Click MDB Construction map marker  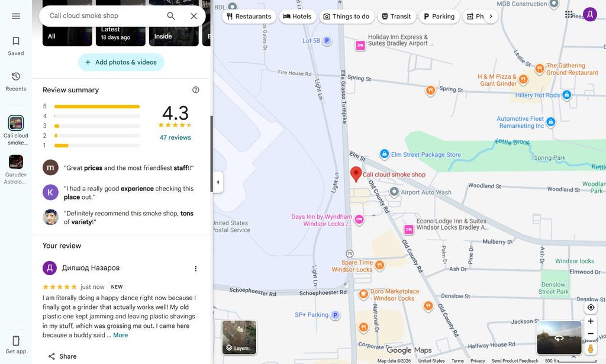tap(554, 4)
